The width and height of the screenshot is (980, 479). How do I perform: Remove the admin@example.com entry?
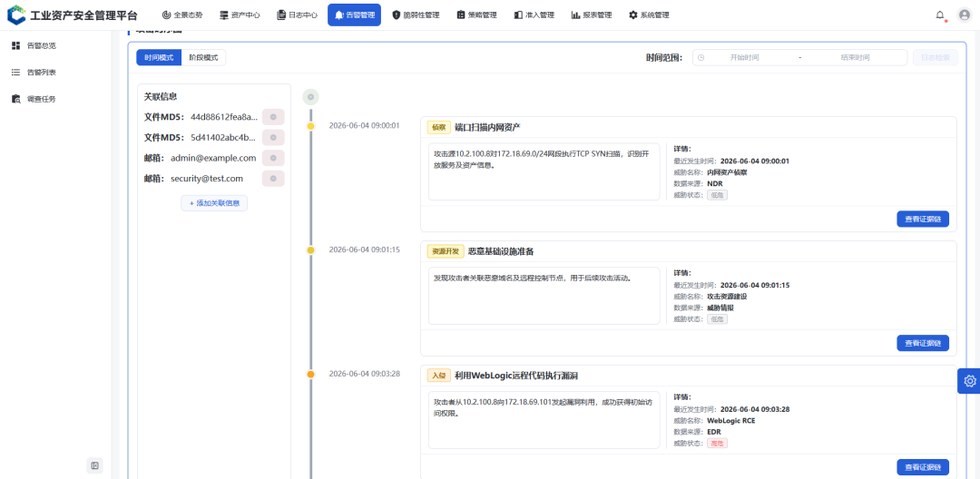click(x=273, y=158)
